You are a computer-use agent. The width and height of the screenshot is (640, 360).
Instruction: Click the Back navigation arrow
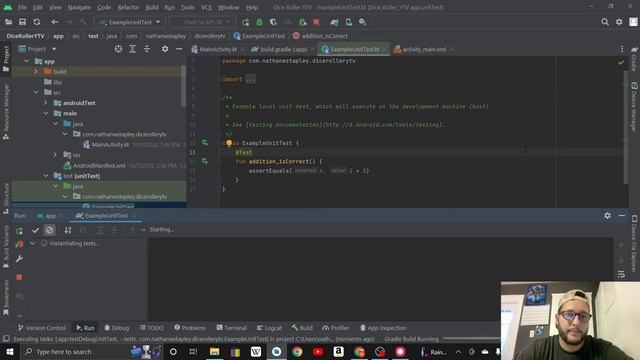(x=55, y=22)
